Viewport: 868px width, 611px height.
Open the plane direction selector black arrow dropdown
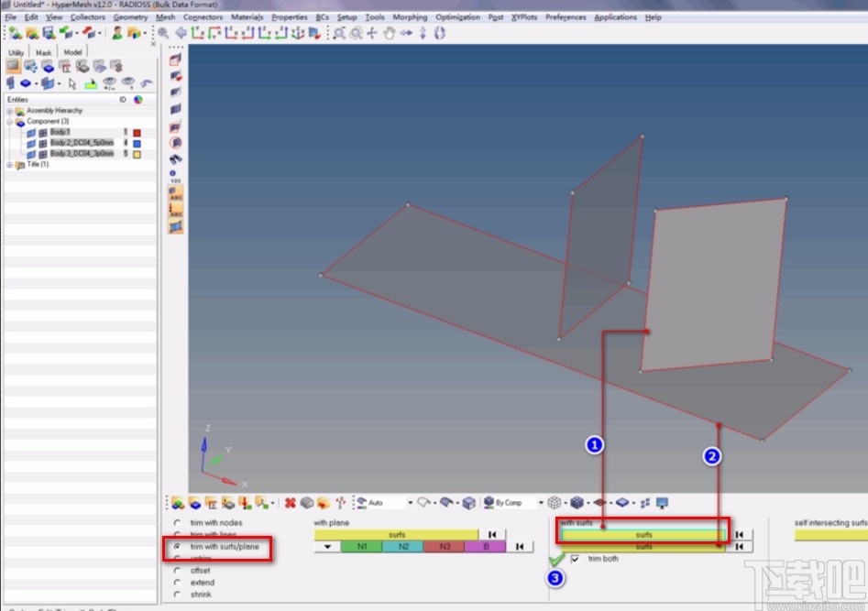click(x=327, y=547)
